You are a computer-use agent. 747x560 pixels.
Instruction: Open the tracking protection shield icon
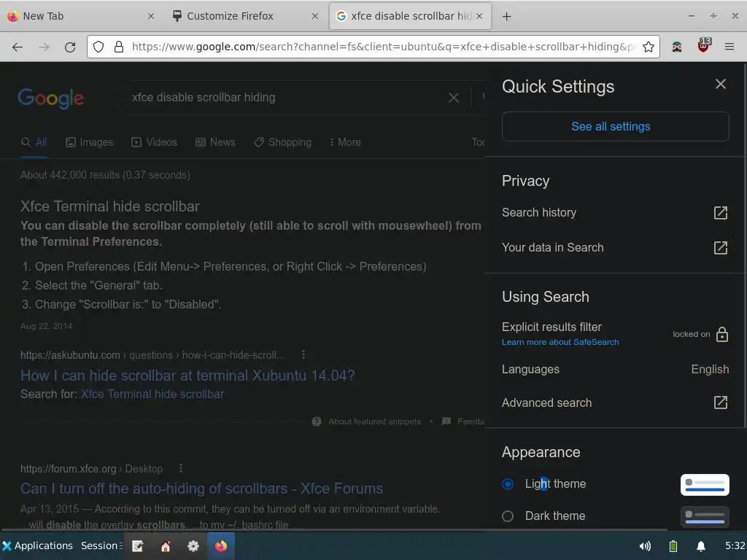(98, 47)
